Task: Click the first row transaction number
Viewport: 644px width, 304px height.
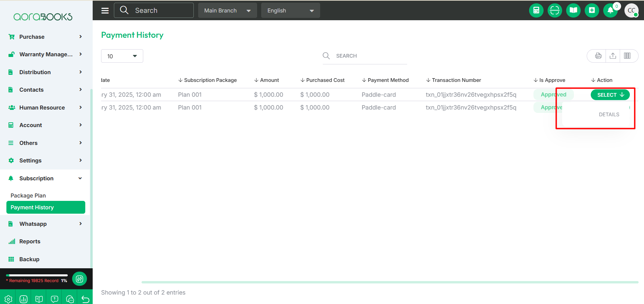Action: (x=471, y=95)
